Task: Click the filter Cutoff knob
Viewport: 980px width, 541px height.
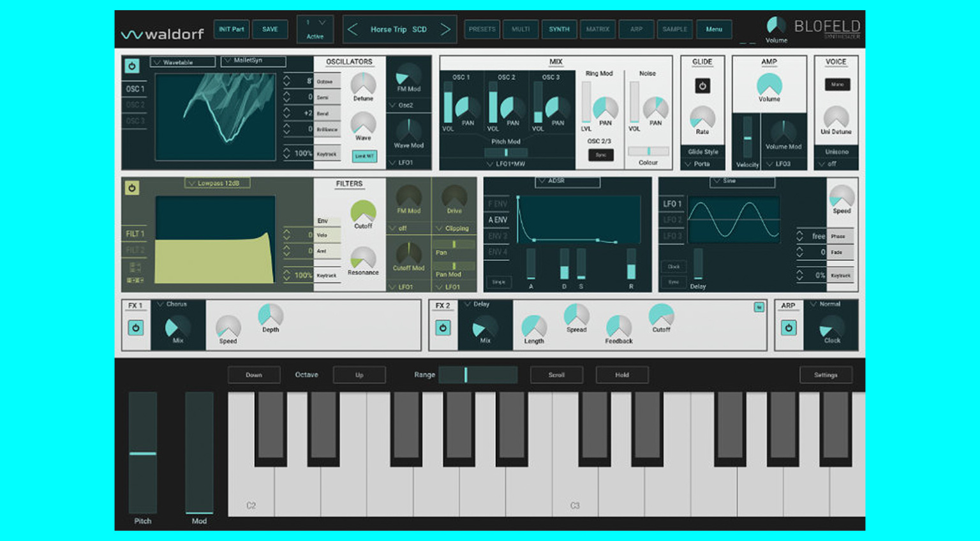Action: tap(363, 212)
